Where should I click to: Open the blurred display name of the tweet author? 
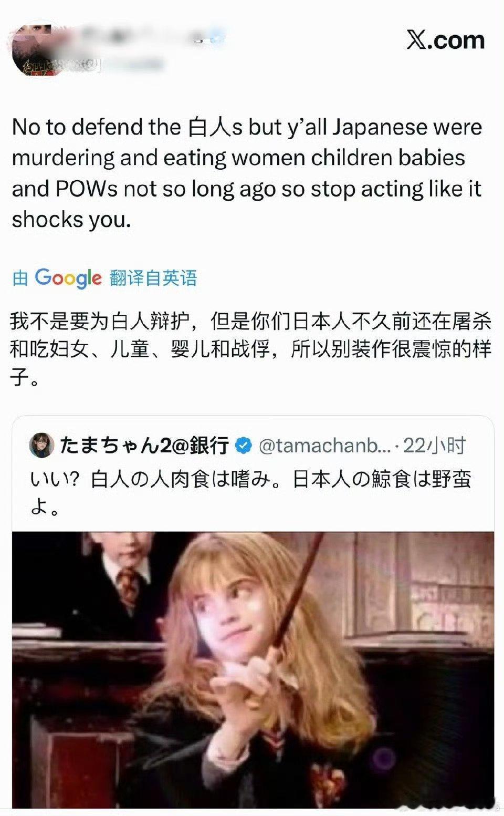(131, 38)
